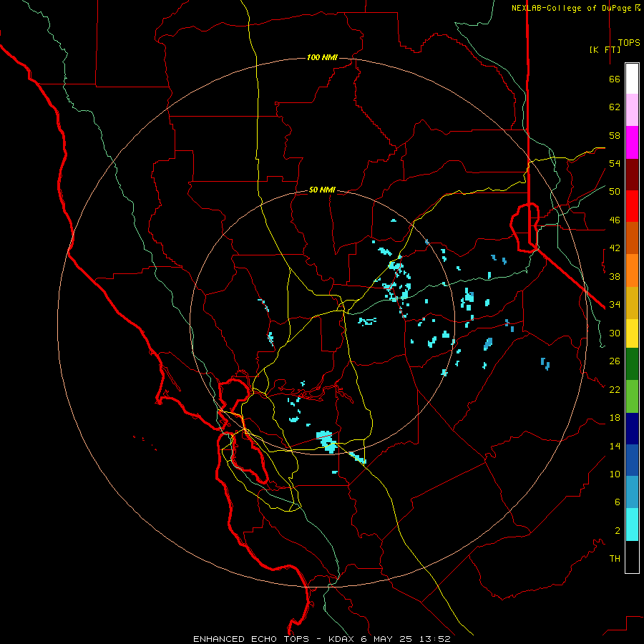This screenshot has width=644, height=644.
Task: Click the 6 MAY 25 date text
Action: [x=388, y=639]
